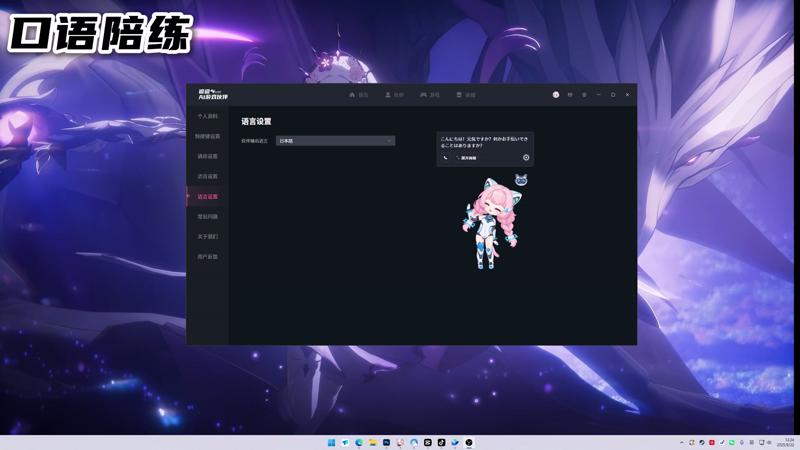Open the fourth top tab right of gamepad

(466, 95)
